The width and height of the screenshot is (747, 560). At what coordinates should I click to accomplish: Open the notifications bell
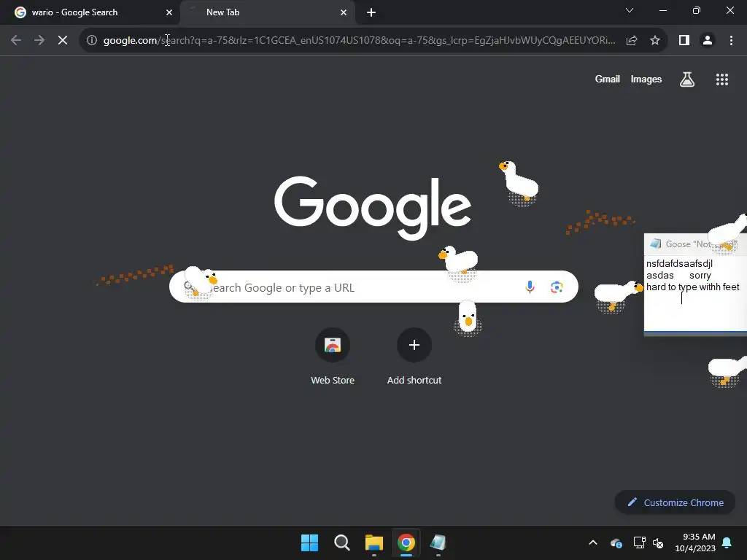(x=727, y=542)
